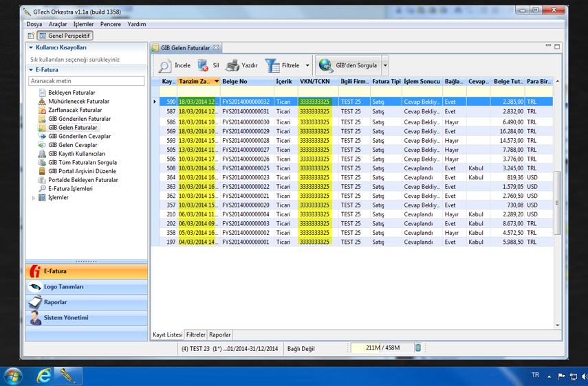Select GİB Gelen Faturalar in the tree

(x=73, y=127)
